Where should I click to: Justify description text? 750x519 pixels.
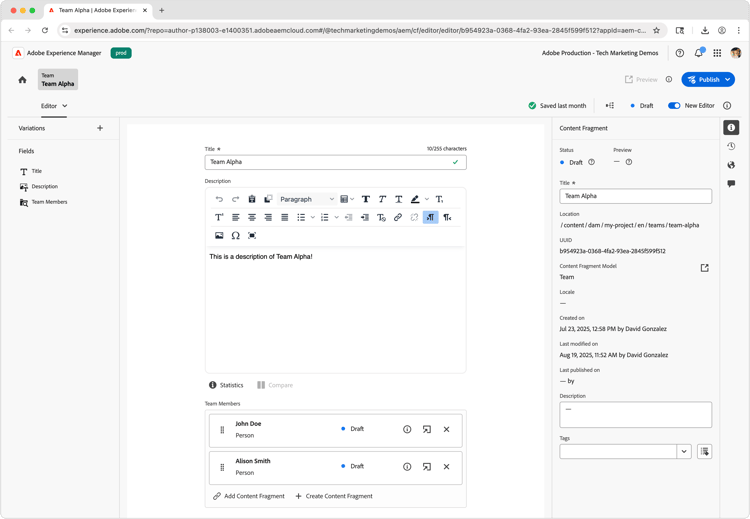point(285,217)
